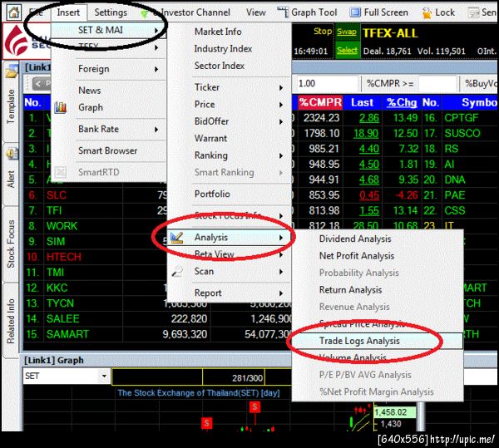Expand the BidOffer submenu

coord(230,121)
